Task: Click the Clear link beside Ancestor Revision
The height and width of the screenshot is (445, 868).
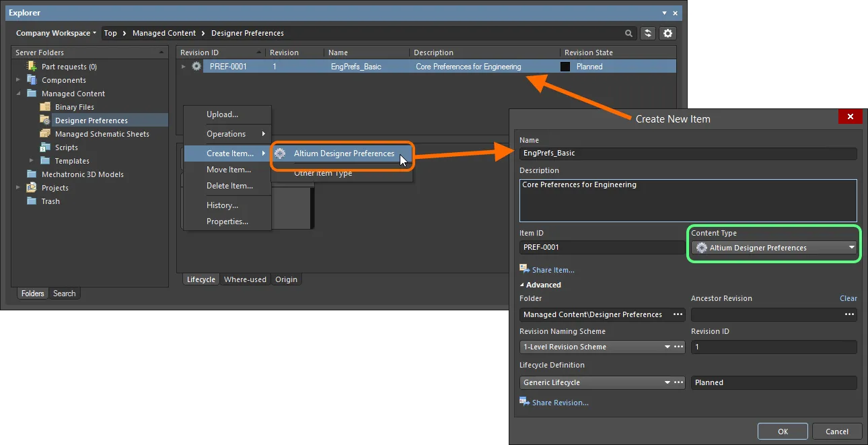Action: click(x=848, y=298)
